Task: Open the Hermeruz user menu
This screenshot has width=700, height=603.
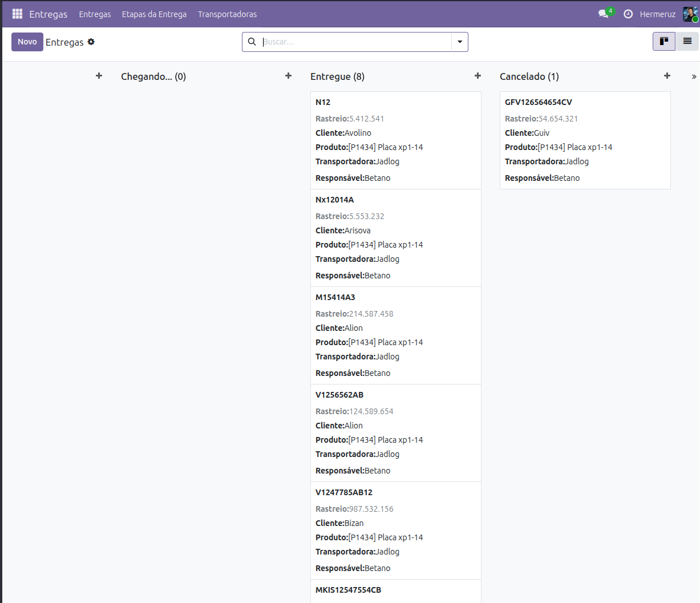Action: click(657, 14)
